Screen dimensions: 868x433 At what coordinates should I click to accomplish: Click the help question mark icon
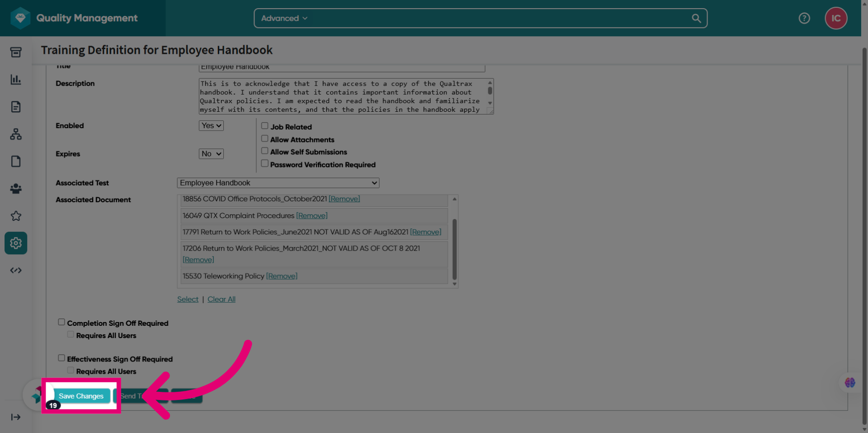point(804,18)
